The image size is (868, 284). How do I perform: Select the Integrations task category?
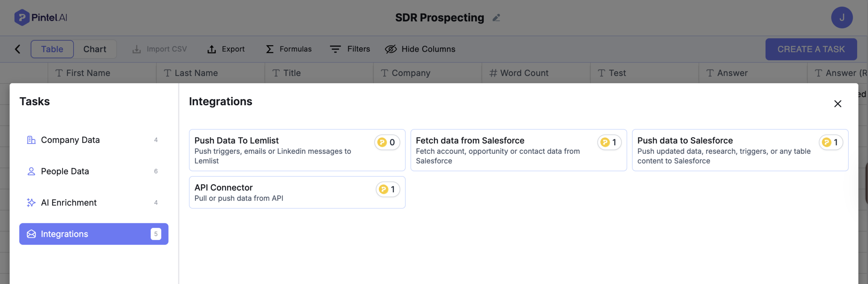94,234
